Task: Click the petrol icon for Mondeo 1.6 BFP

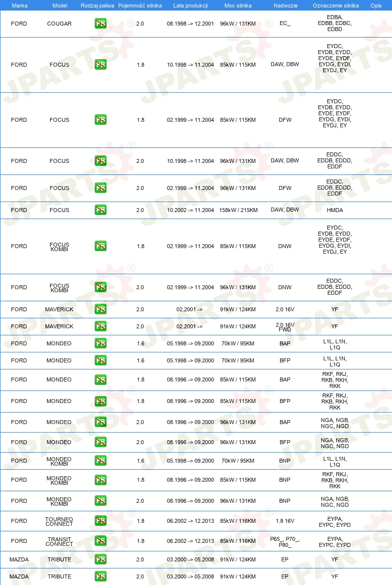Action: click(x=101, y=360)
